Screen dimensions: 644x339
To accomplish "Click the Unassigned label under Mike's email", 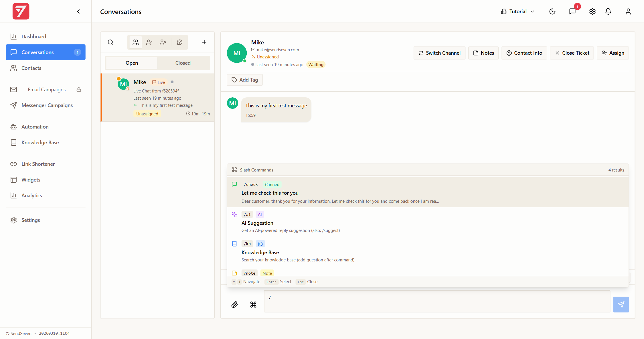I will tap(268, 57).
